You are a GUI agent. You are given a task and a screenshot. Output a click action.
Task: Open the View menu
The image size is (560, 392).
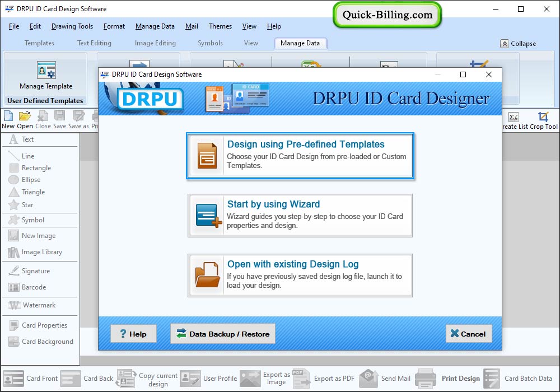click(249, 26)
